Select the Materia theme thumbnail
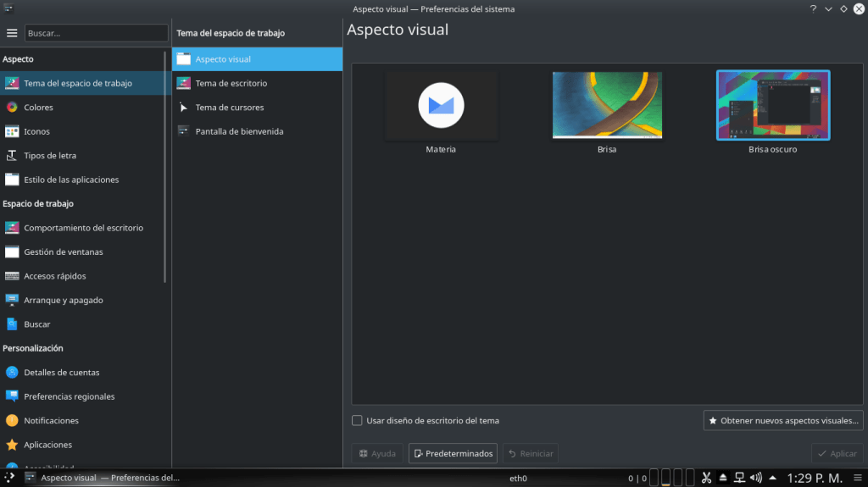868x487 pixels. (441, 106)
